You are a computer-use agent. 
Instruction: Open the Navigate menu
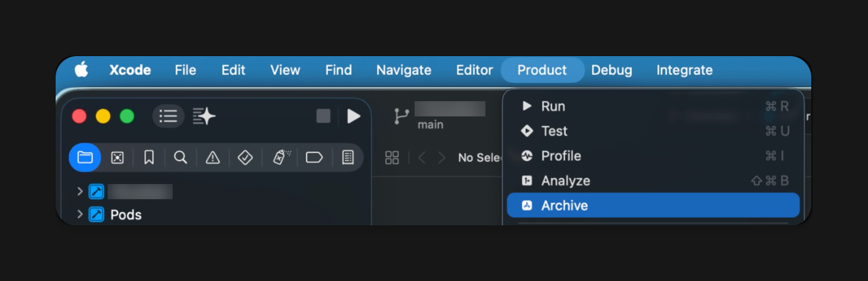tap(404, 70)
